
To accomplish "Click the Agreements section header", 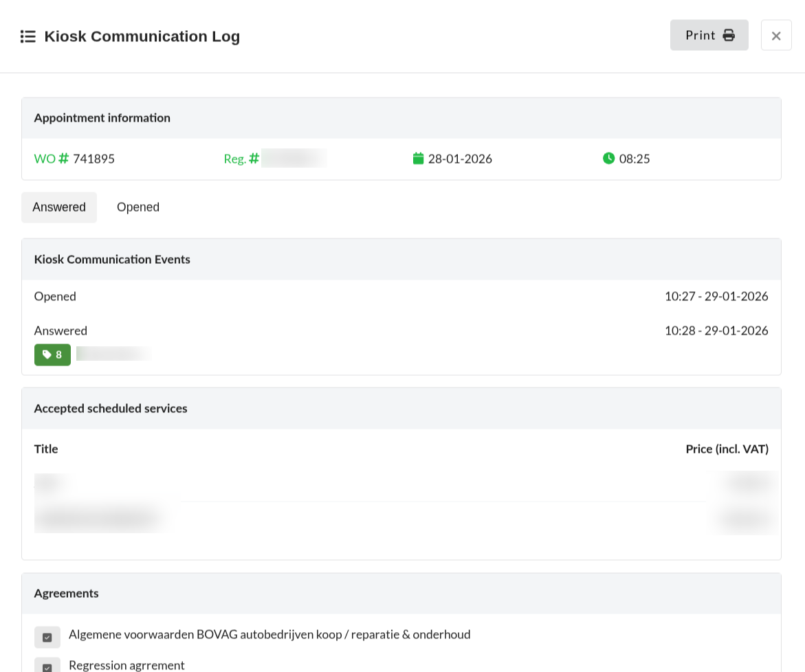I will click(x=67, y=594).
